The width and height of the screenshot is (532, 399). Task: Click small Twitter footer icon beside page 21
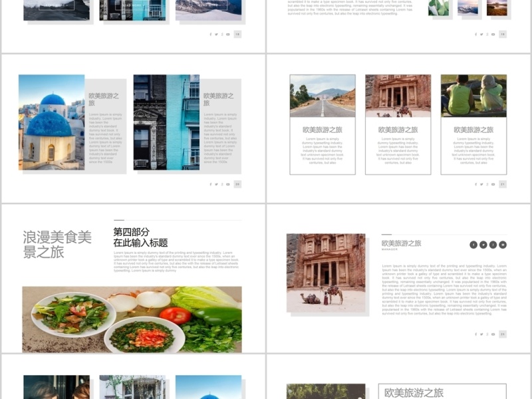pos(481,184)
